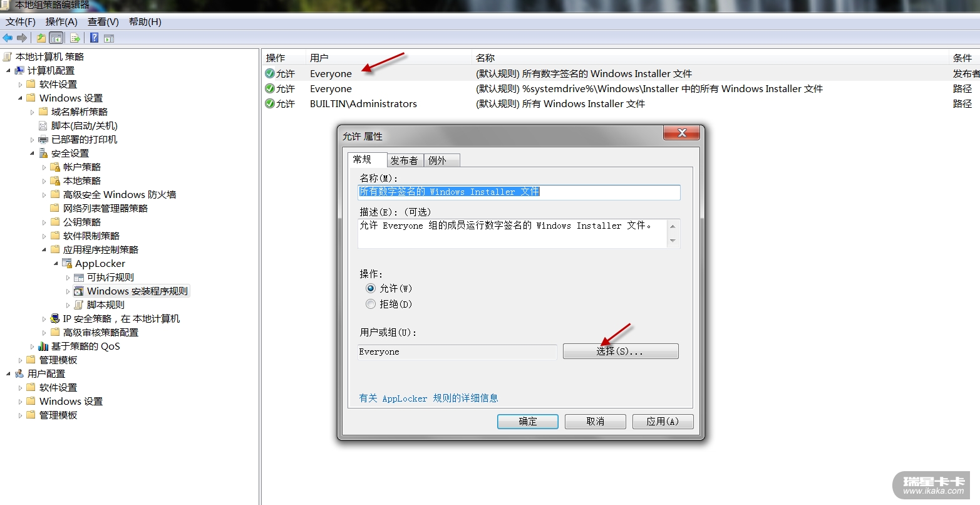Switch to the 发布者 tab
The width and height of the screenshot is (980, 505).
point(404,160)
